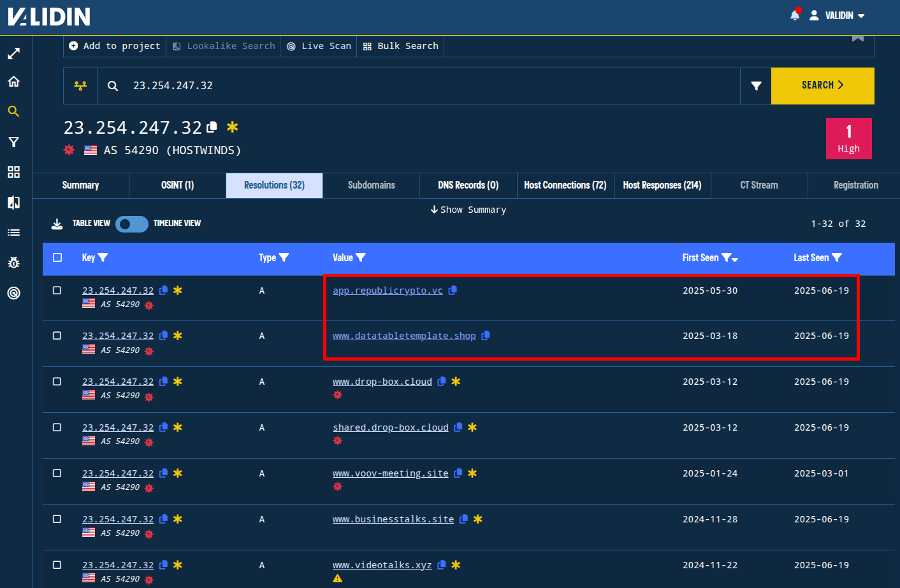Select the www.voov-meeting.site row checkbox
This screenshot has width=900, height=588.
point(57,473)
